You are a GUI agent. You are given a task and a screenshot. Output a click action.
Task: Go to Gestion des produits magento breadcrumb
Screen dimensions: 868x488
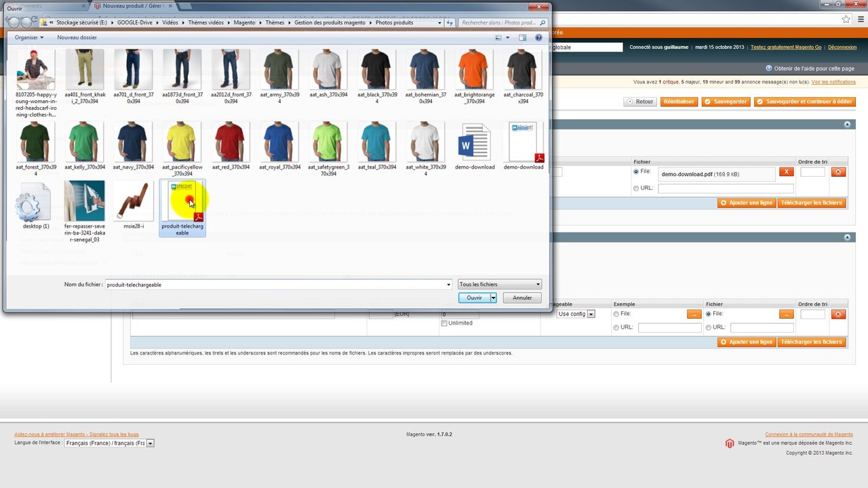tap(330, 22)
